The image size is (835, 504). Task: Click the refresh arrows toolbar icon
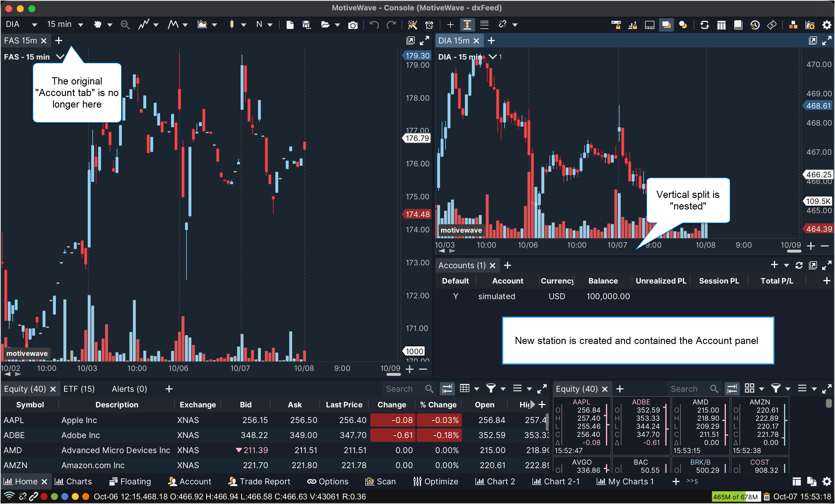[x=704, y=25]
